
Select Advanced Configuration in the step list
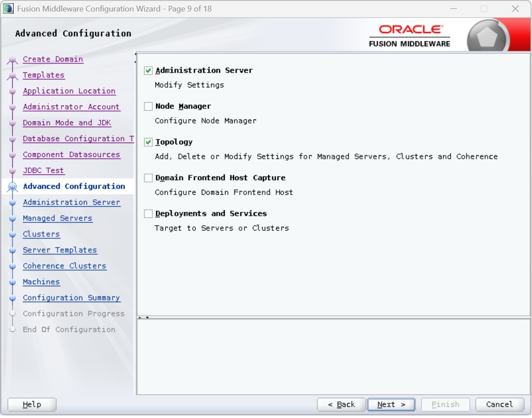[x=74, y=186]
